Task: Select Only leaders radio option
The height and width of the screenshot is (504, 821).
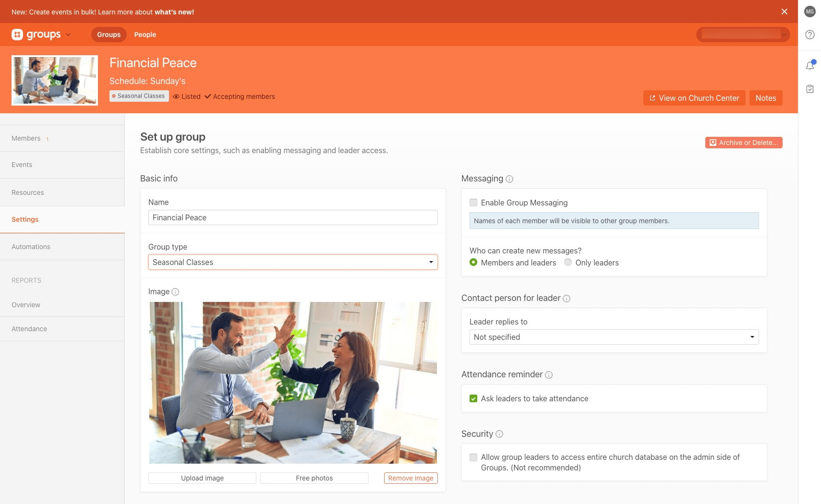Action: pos(568,263)
